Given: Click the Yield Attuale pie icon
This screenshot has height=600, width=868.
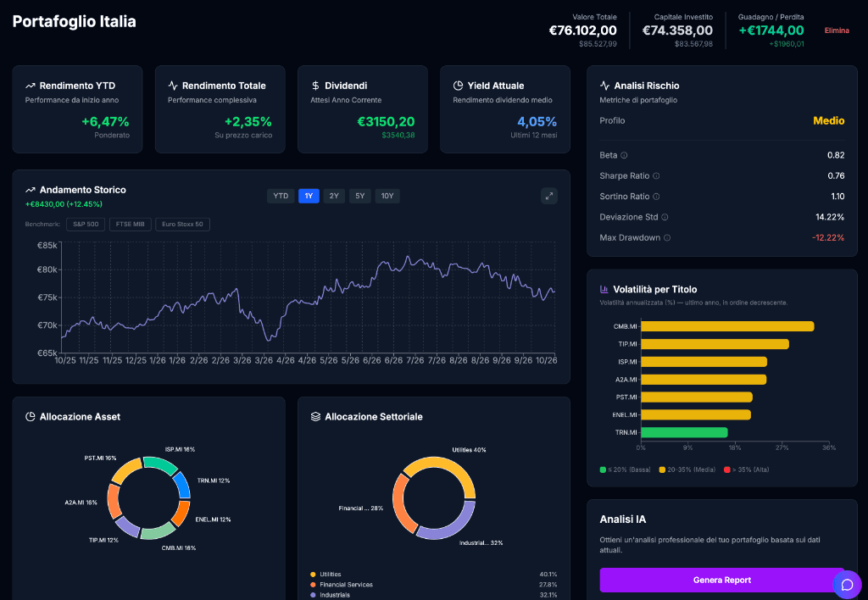Looking at the screenshot, I should click(458, 86).
